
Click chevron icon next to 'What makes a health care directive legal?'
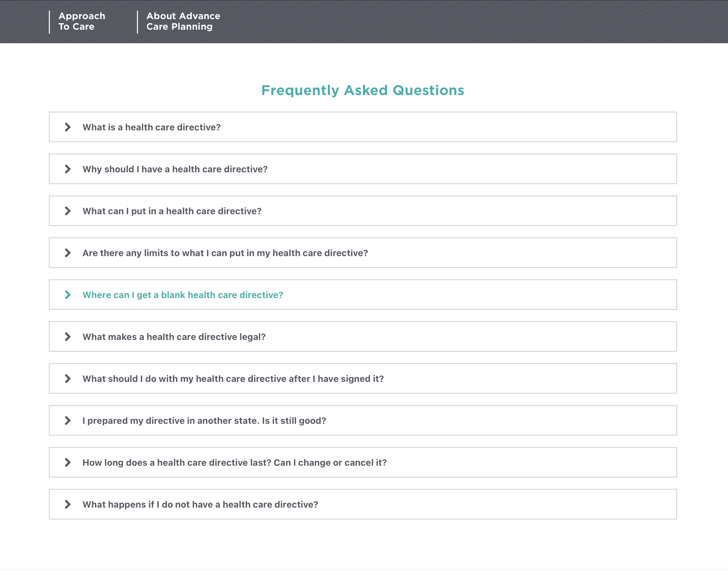tap(68, 337)
